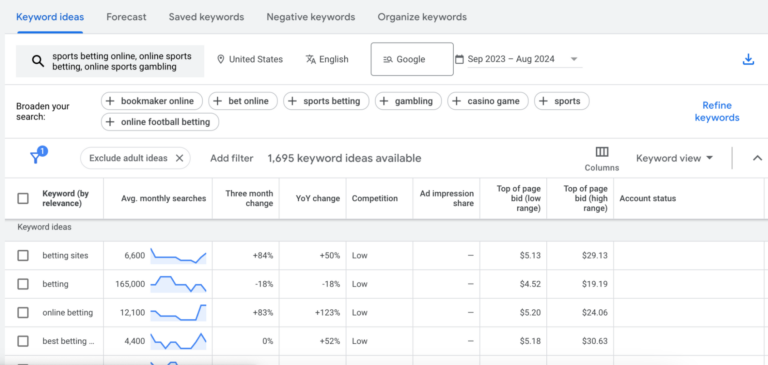Screen dimensions: 768x365
Task: Add the bookmaker online suggestion
Action: coord(152,101)
